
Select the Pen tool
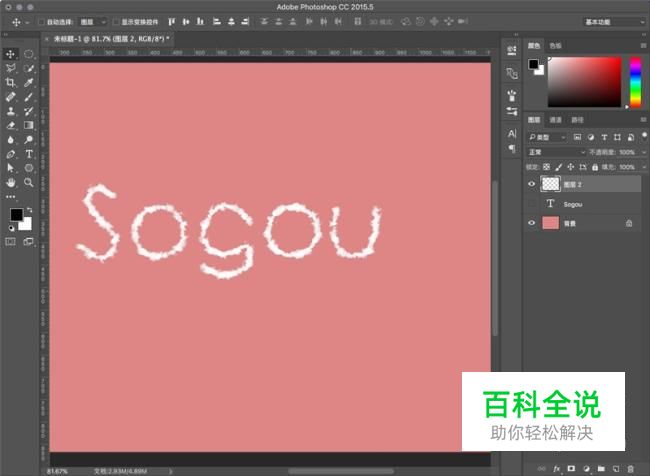click(x=10, y=154)
